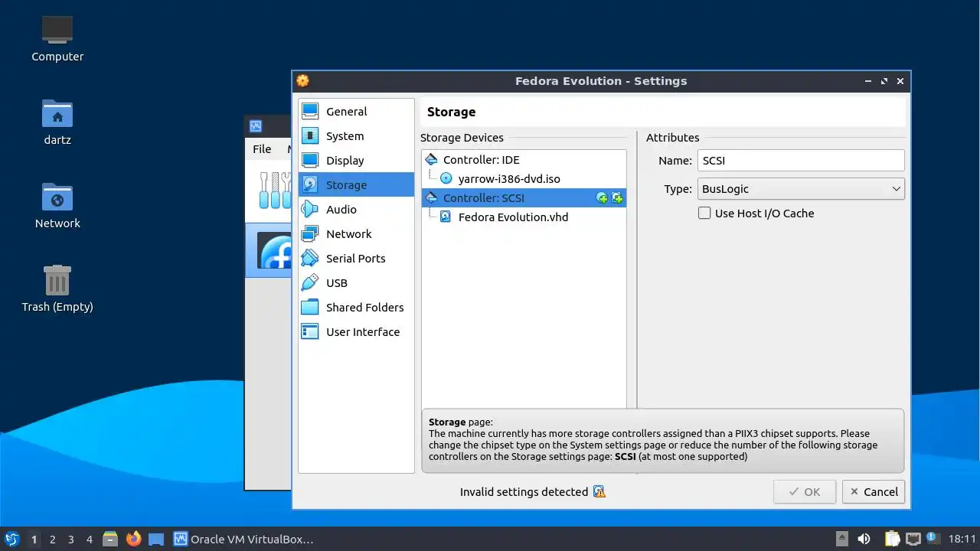
Task: Click the Tools icon in VirtualBox Manager
Action: [274, 190]
